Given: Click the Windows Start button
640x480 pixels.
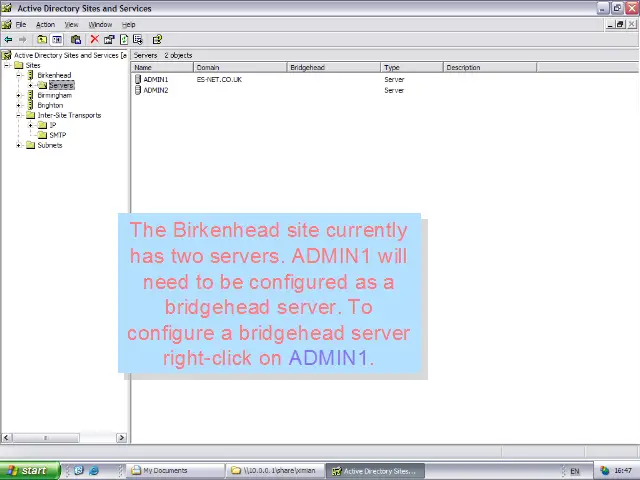Looking at the screenshot, I should [x=30, y=471].
